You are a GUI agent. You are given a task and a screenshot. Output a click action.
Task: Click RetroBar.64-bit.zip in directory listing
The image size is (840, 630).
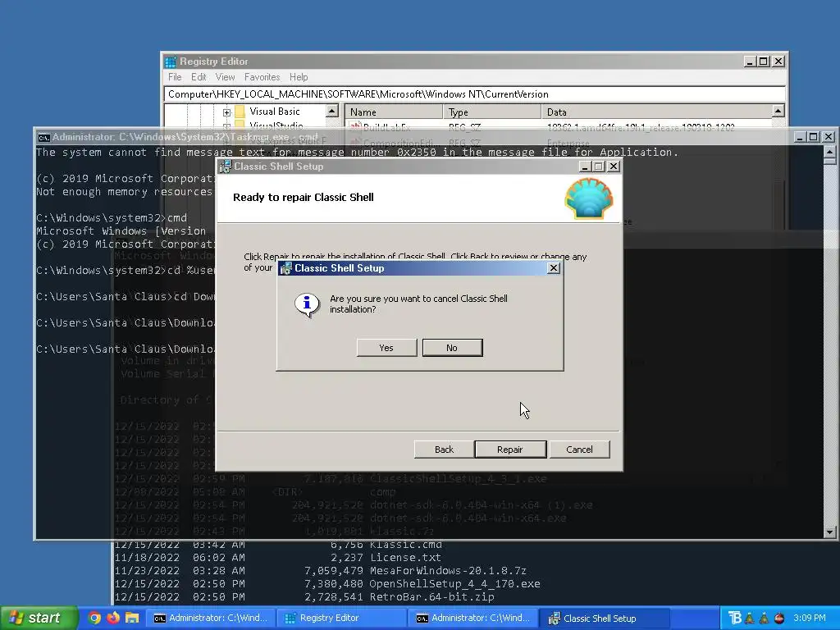tap(431, 597)
